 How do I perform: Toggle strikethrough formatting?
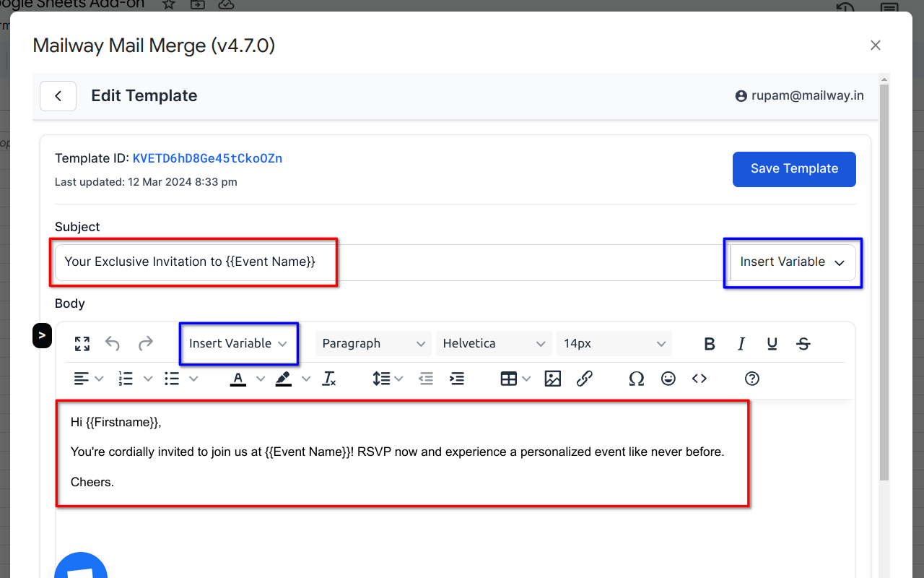click(803, 344)
